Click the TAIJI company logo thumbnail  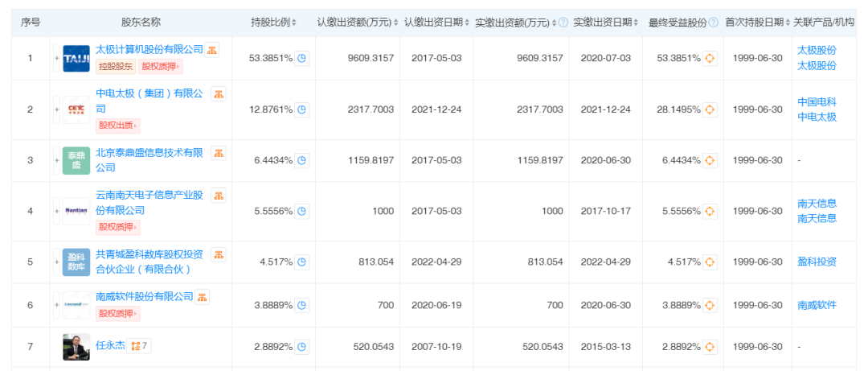tap(76, 59)
